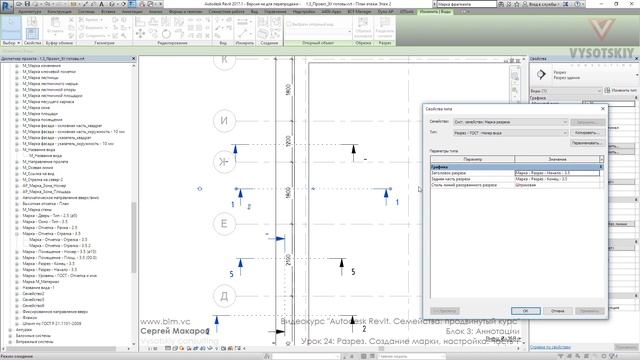Select 'М_Осевая линия' in project browser
640x360 pixels.
38,168
